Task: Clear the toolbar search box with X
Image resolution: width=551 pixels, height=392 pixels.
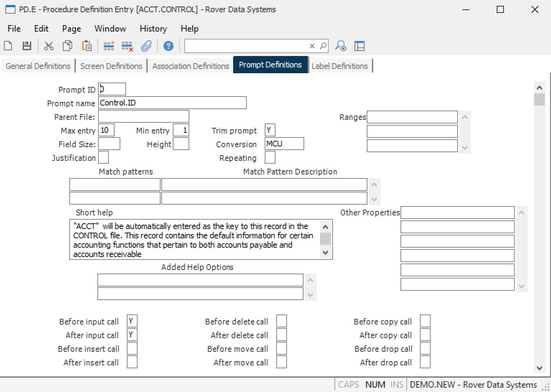Action: tap(312, 46)
